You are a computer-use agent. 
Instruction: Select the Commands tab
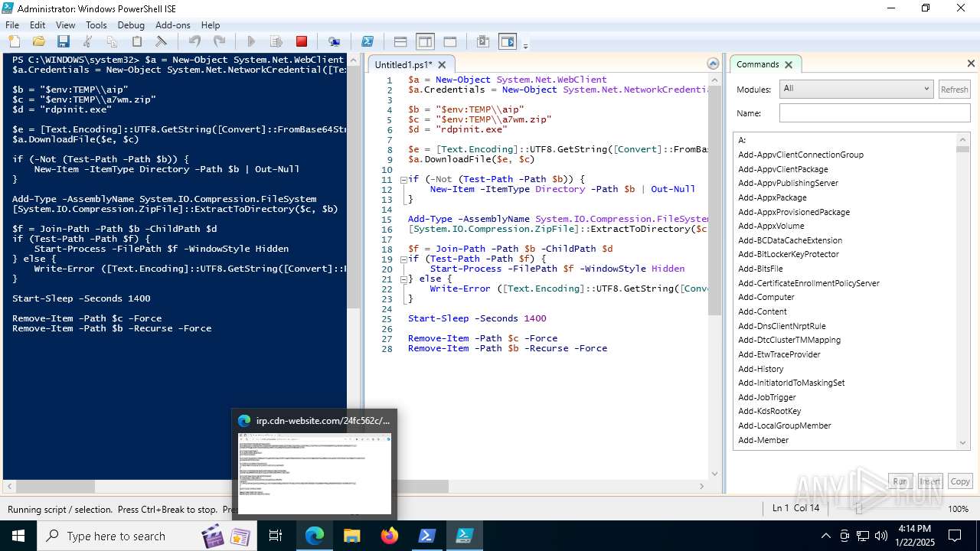757,64
